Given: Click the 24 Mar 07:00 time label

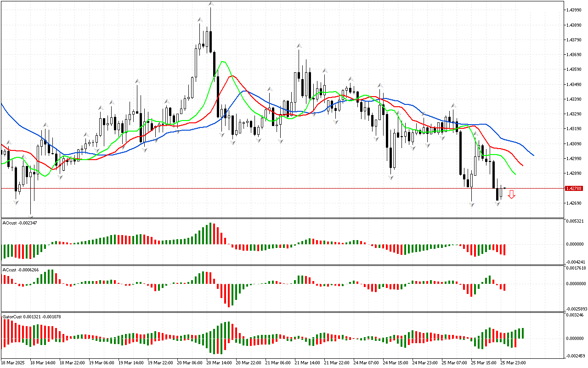Looking at the screenshot, I should tap(366, 363).
